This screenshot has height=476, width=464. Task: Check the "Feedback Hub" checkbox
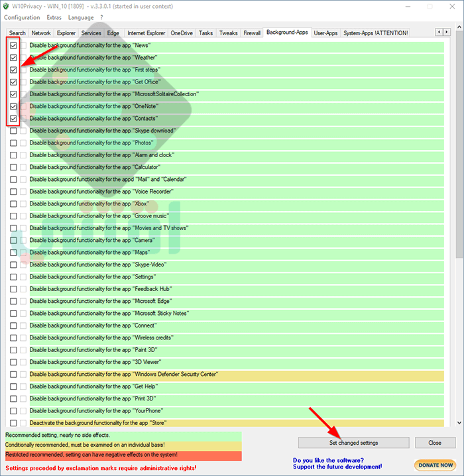click(13, 289)
